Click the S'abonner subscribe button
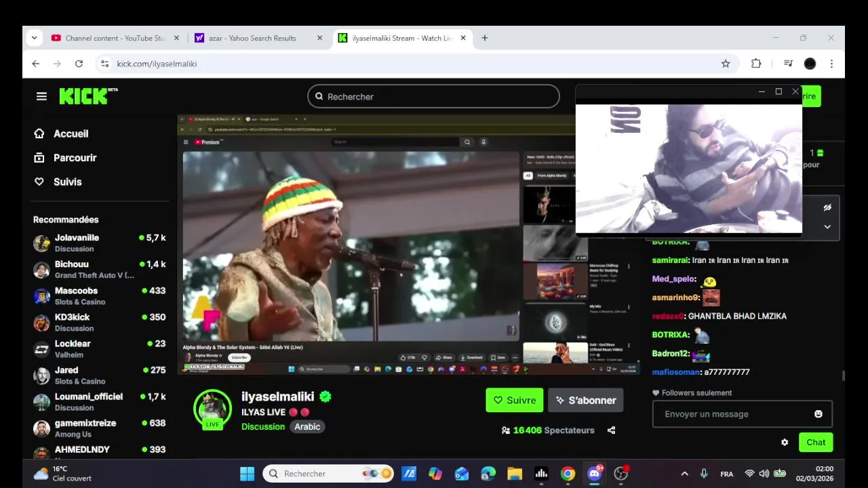 coord(585,401)
